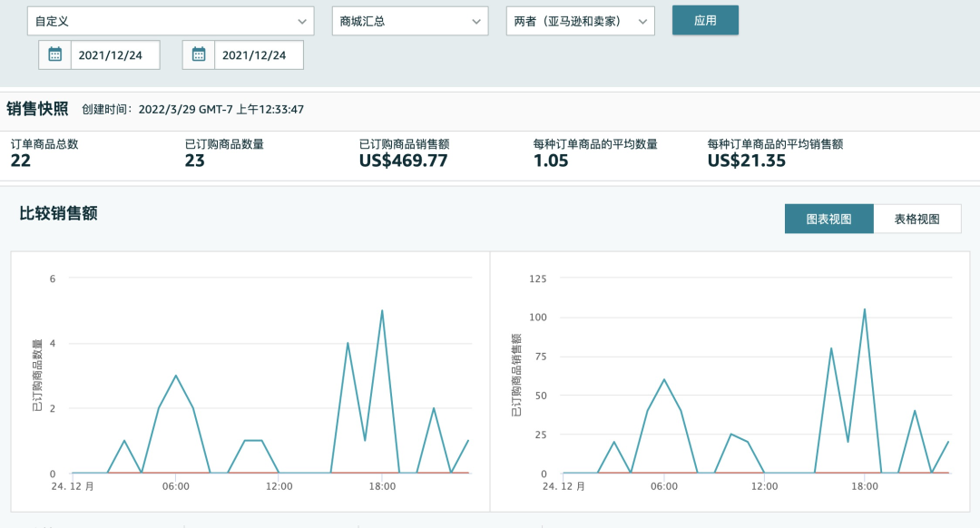Expand the 自定义 date range dropdown
980x528 pixels.
point(171,21)
